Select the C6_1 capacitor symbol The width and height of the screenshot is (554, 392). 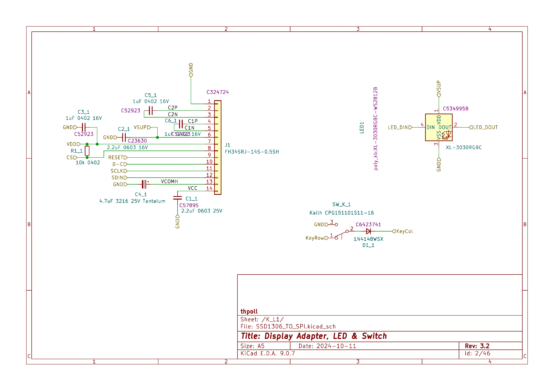coord(181,124)
